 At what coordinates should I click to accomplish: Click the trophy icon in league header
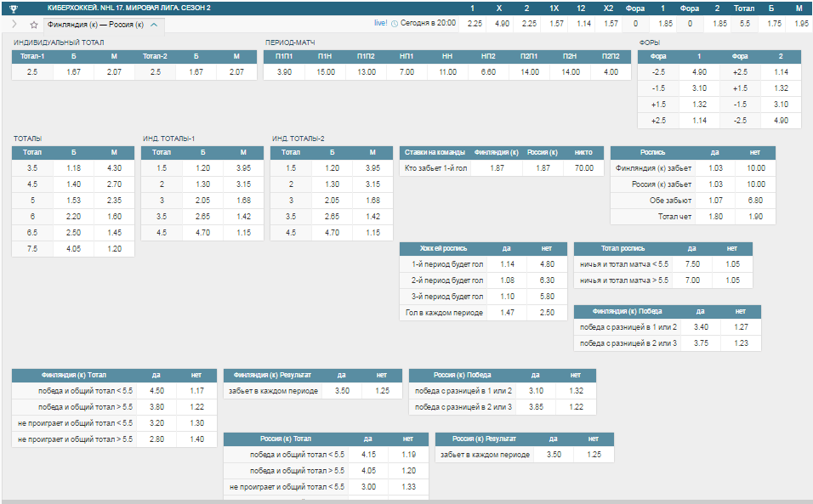(x=14, y=8)
